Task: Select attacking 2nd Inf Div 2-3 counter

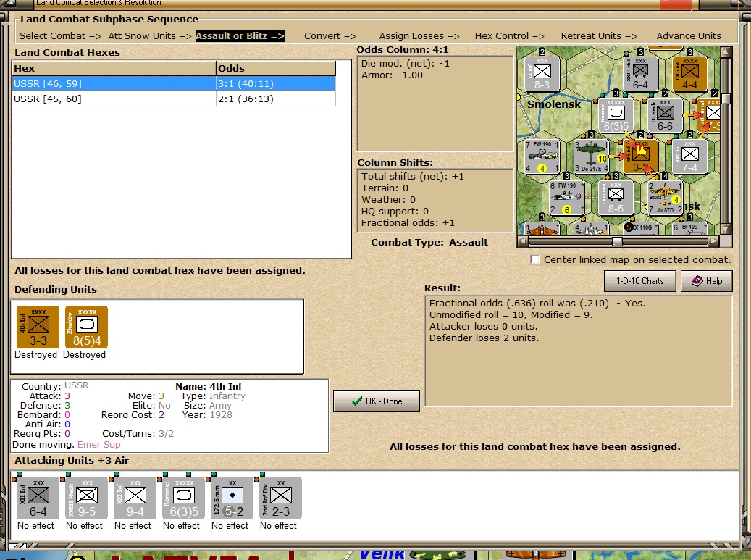Action: [281, 498]
